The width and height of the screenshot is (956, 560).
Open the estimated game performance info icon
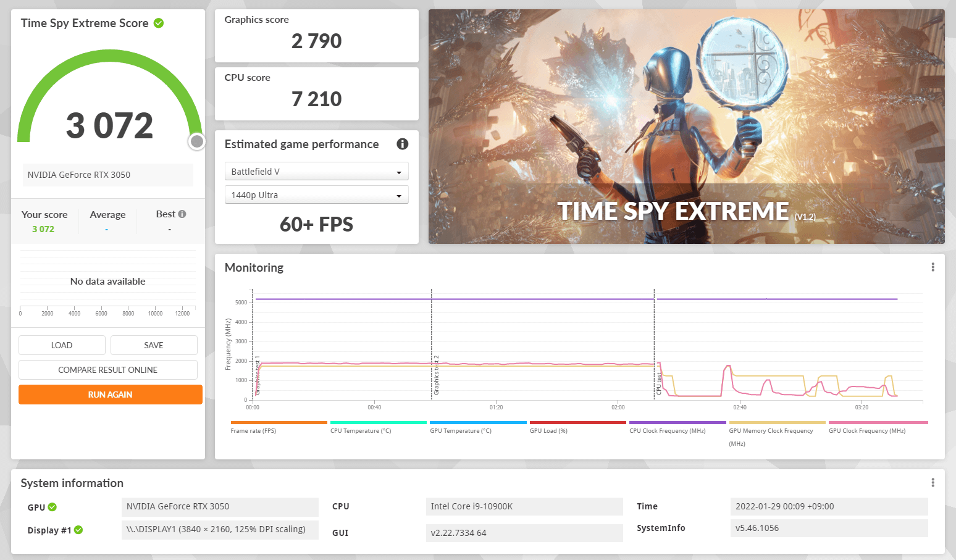(x=403, y=144)
